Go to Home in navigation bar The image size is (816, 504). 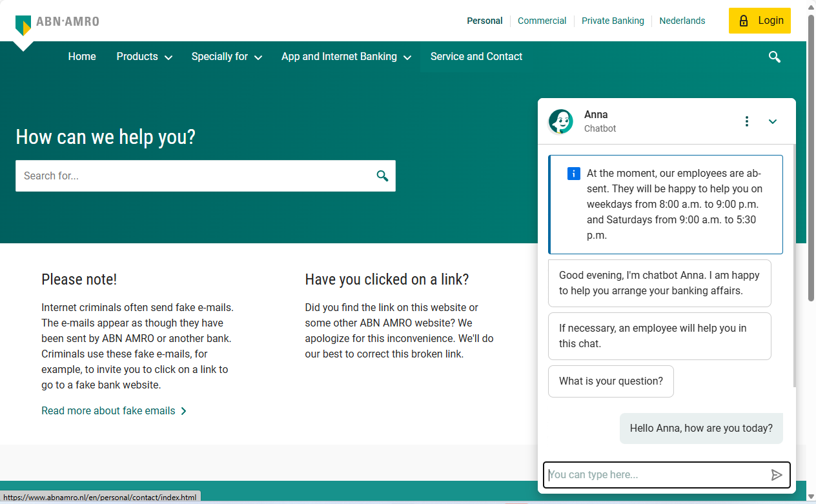point(82,57)
